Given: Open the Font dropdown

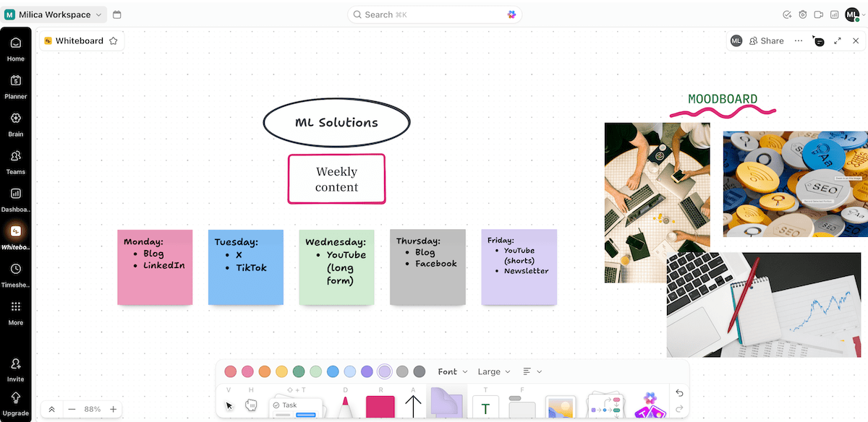Looking at the screenshot, I should click(451, 371).
